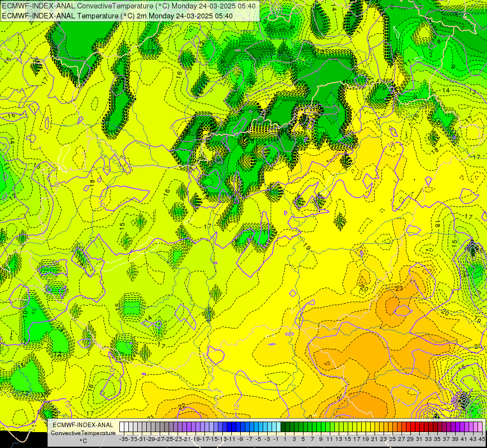487x448 pixels.
Task: Click legend scale value -9
Action: [240, 440]
